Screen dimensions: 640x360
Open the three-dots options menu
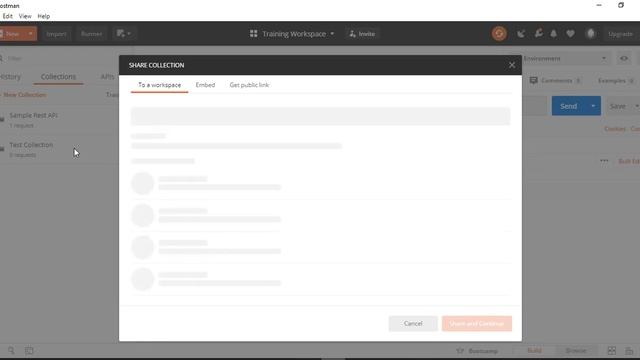coord(604,161)
